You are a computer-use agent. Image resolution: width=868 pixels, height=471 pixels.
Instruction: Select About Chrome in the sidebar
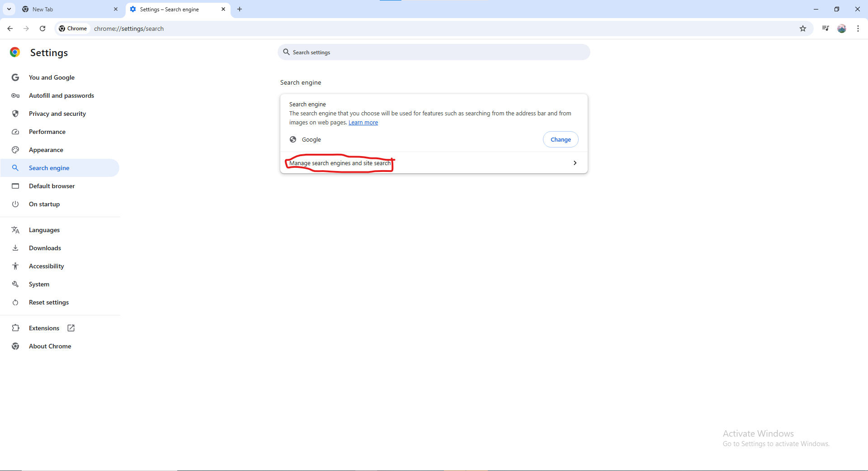pyautogui.click(x=50, y=346)
